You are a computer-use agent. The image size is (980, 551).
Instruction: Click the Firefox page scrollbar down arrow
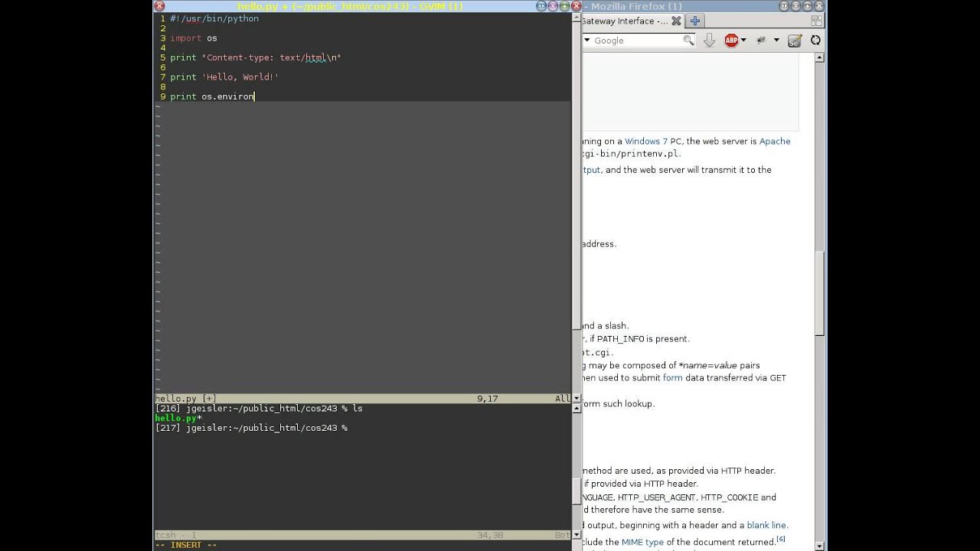pyautogui.click(x=819, y=546)
